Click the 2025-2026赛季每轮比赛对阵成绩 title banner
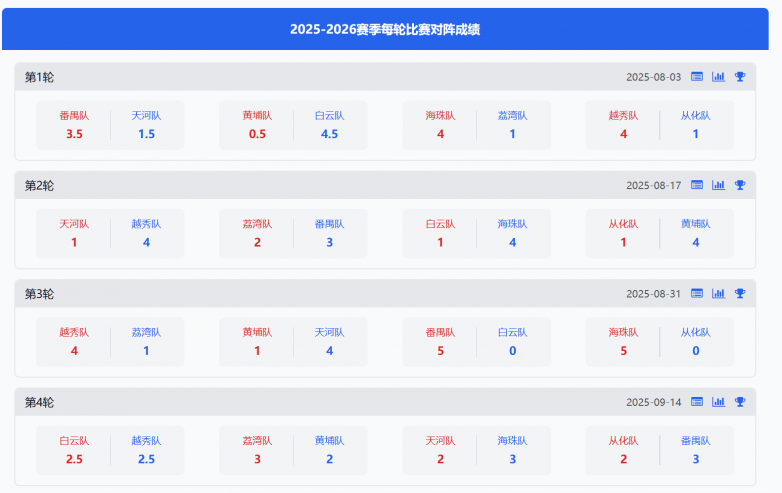The image size is (782, 493). click(385, 30)
